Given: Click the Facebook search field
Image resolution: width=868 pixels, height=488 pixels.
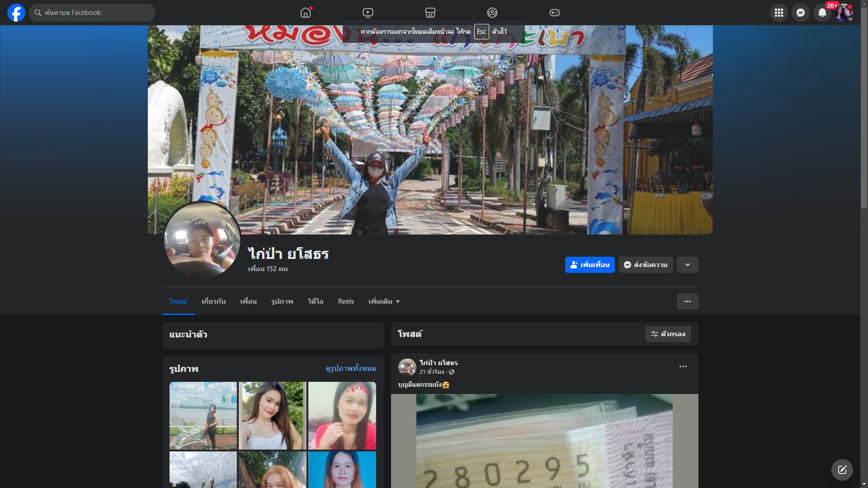Looking at the screenshot, I should [x=93, y=13].
